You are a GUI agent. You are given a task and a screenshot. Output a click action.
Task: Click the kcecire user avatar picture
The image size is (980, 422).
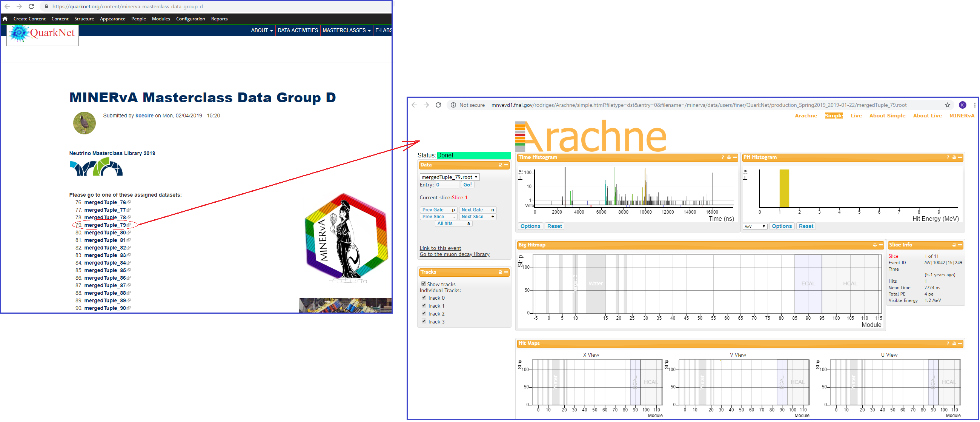(84, 123)
